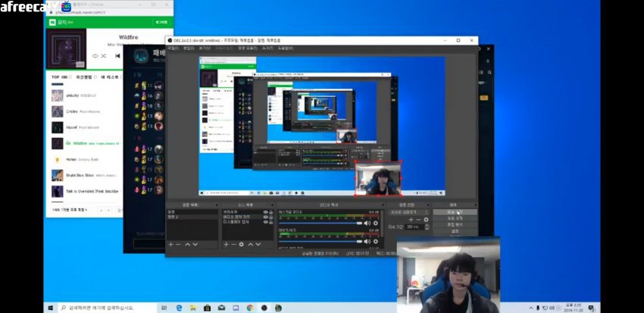Image resolution: width=644 pixels, height=313 pixels.
Task: Click the Windows Start button
Action: [x=51, y=308]
